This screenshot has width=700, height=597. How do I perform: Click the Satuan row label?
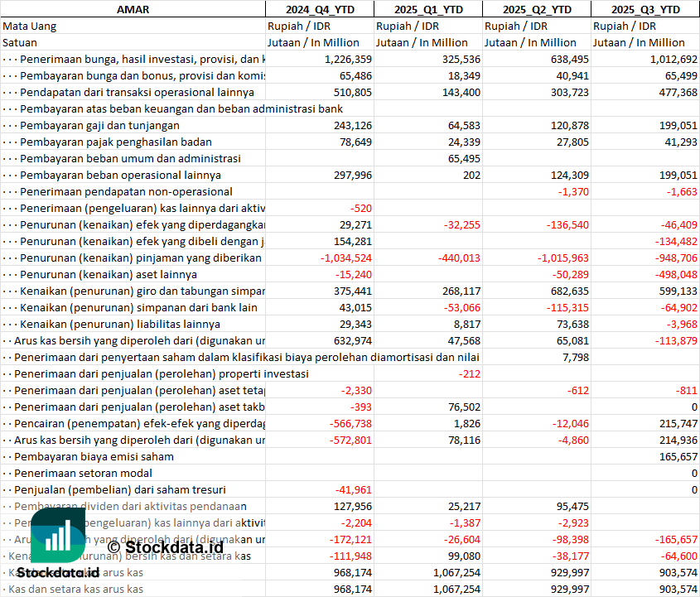pyautogui.click(x=20, y=42)
